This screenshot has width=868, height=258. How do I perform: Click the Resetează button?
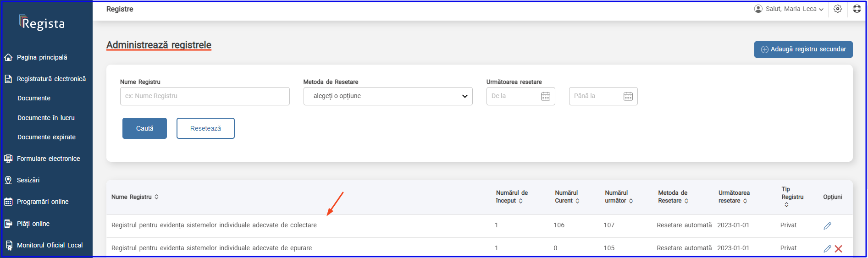[x=205, y=128]
